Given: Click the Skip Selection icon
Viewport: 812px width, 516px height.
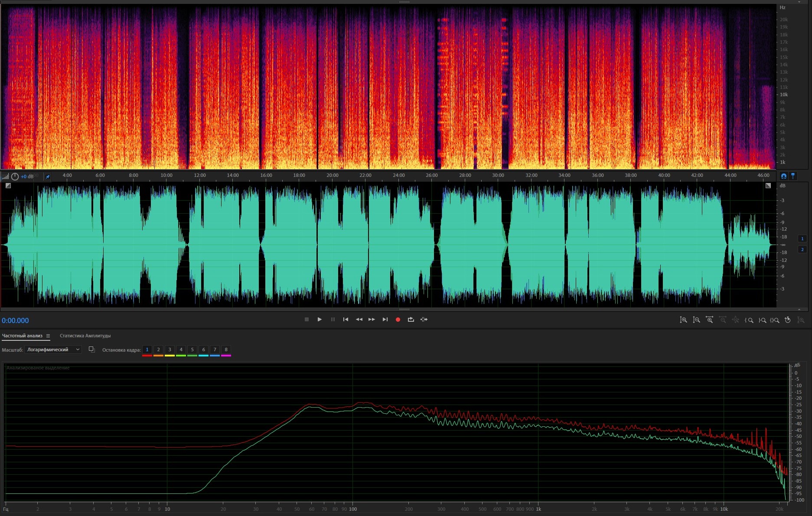Looking at the screenshot, I should point(424,320).
